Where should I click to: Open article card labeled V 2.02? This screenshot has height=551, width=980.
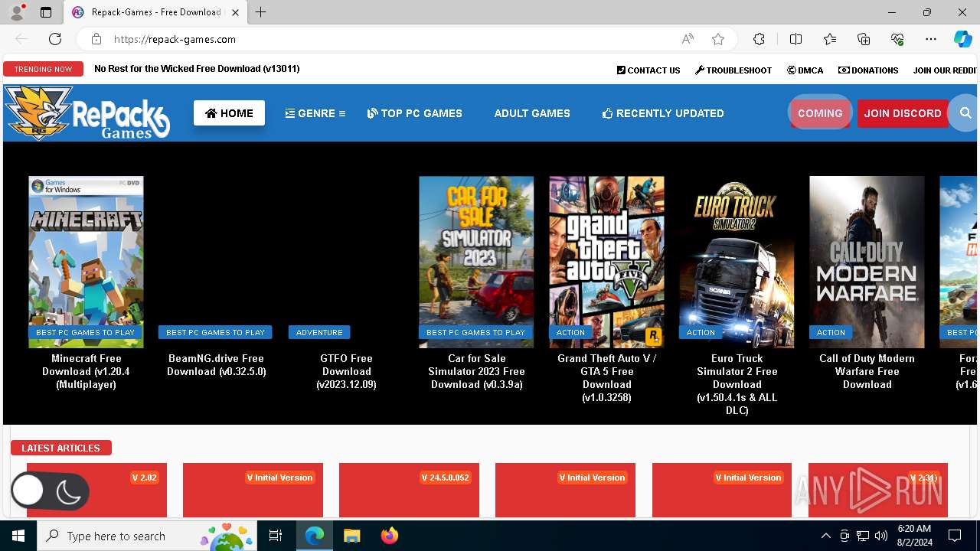tap(96, 490)
